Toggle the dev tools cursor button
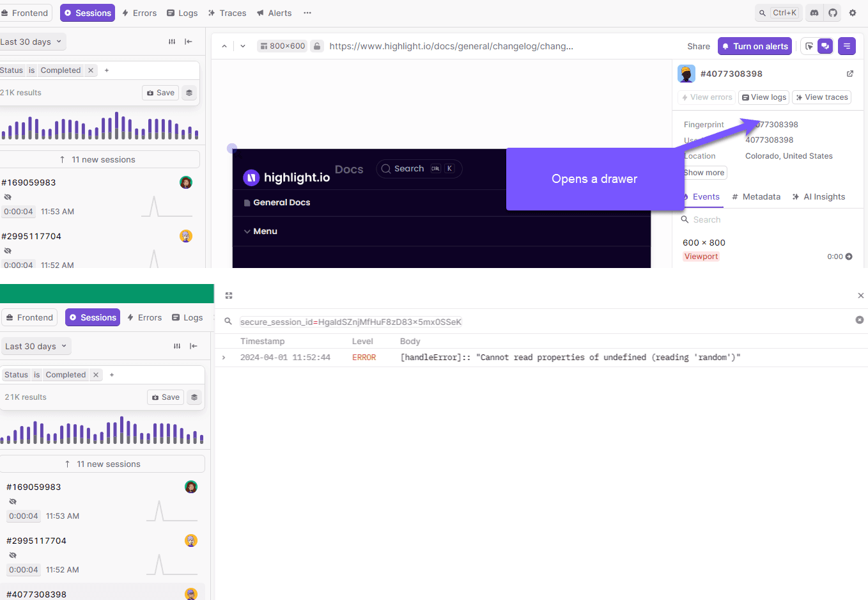The width and height of the screenshot is (868, 600). point(809,46)
